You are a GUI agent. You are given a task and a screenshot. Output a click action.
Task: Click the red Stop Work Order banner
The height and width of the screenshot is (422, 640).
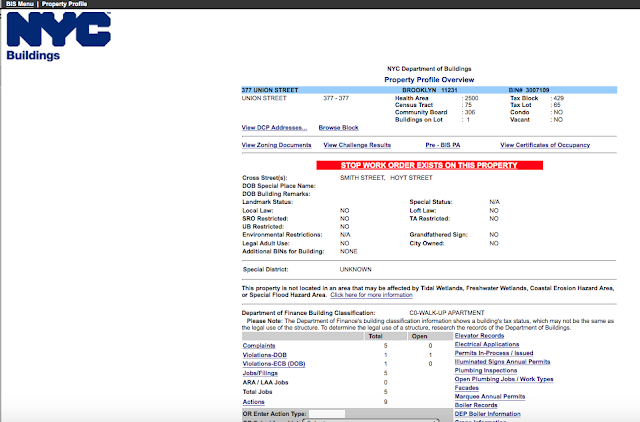pyautogui.click(x=429, y=165)
